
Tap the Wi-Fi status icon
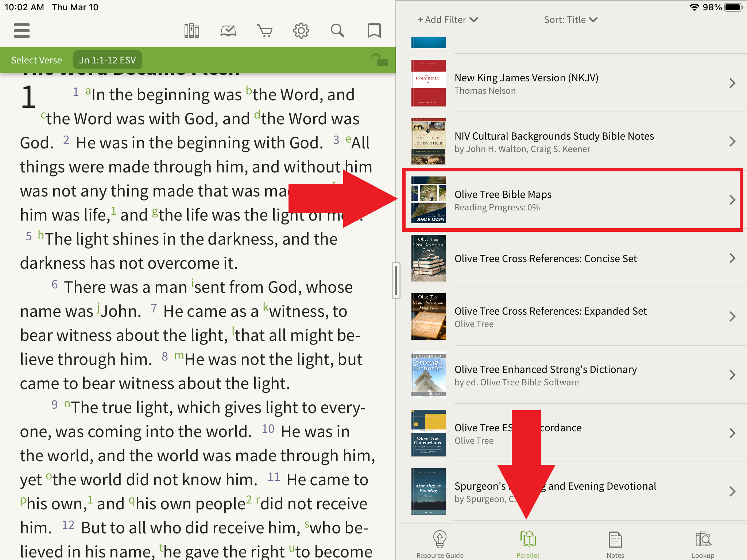tap(694, 7)
